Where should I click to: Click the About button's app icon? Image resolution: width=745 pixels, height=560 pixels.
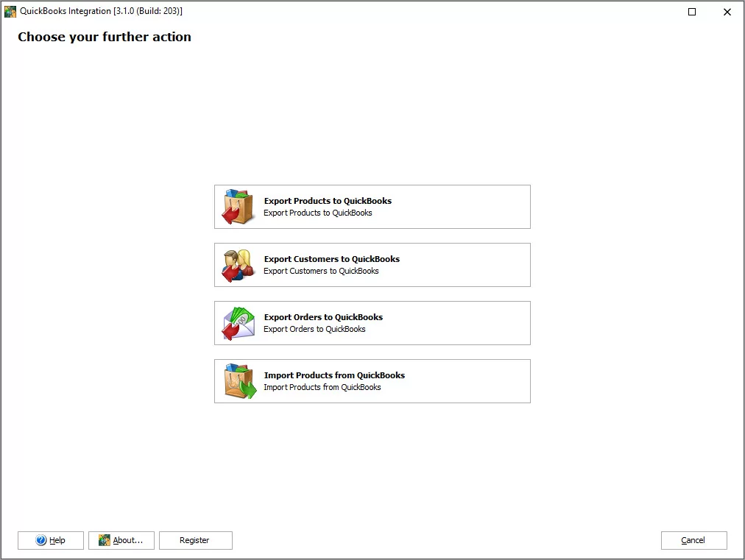click(104, 540)
